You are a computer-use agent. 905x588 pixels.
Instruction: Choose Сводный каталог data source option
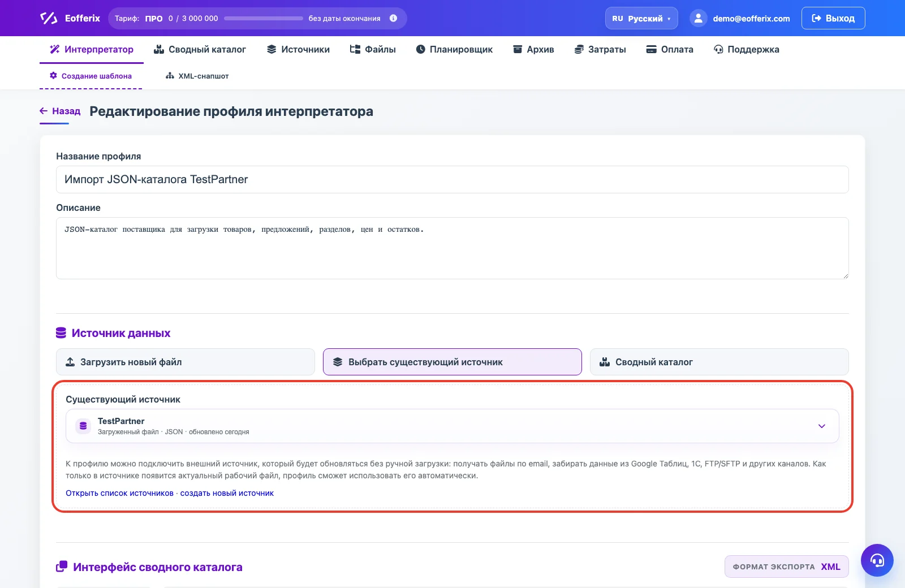point(719,362)
